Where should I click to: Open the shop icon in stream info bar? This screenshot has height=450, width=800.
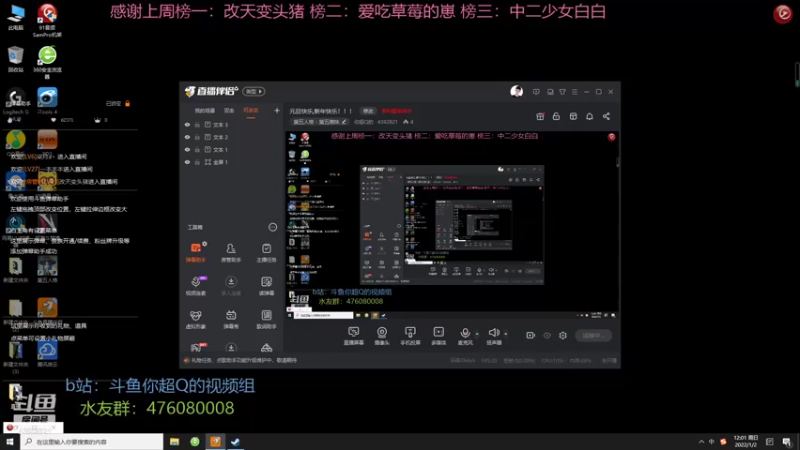point(573,116)
